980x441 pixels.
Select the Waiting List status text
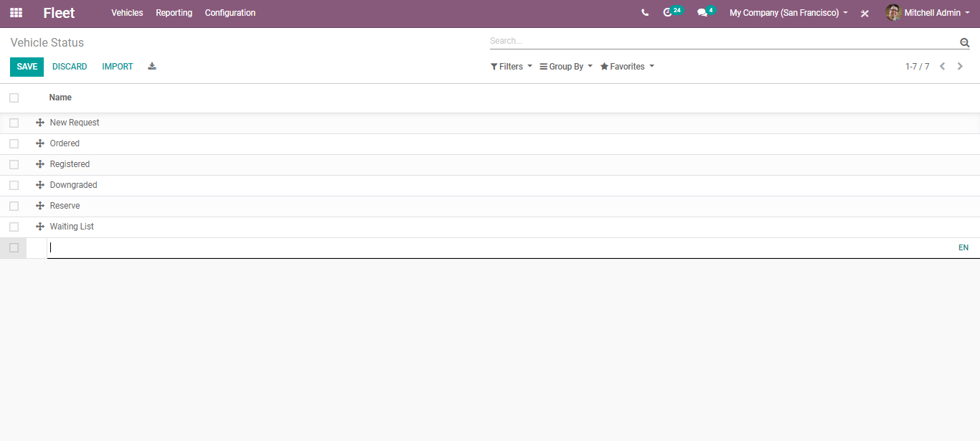[x=72, y=227]
